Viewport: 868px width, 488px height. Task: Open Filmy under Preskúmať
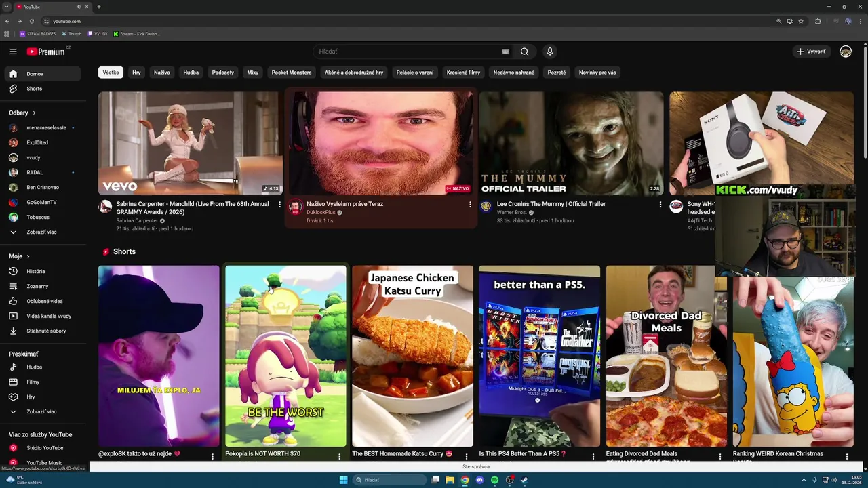(42, 382)
